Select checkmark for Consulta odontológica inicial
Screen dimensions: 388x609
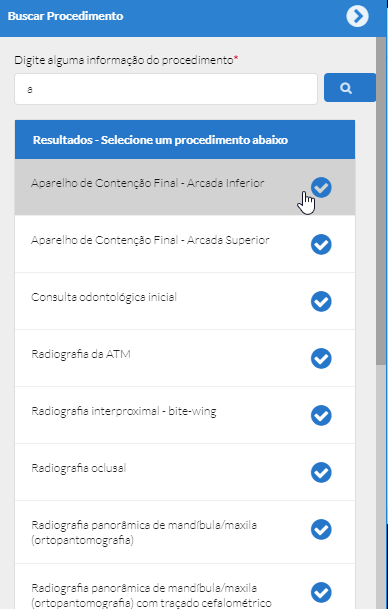click(x=321, y=301)
